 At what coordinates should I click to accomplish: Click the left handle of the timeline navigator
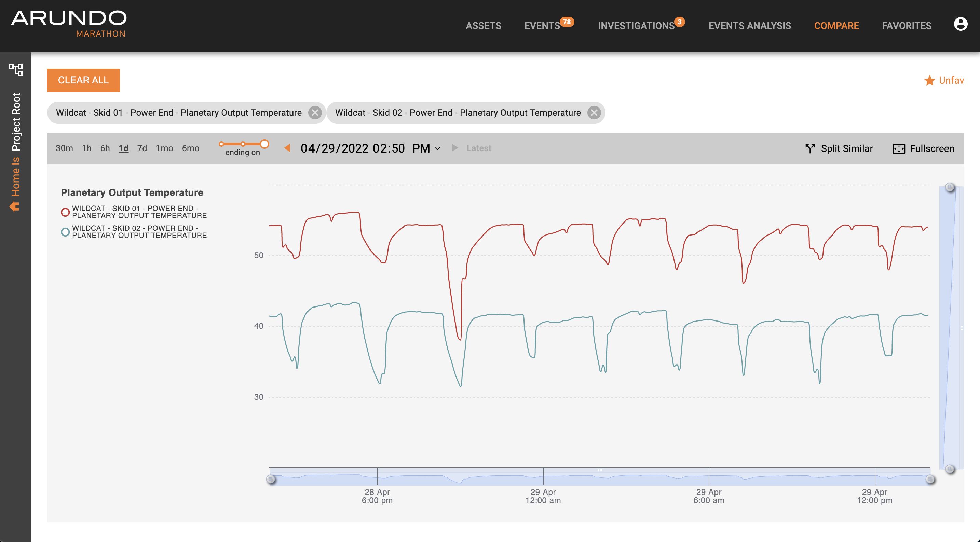click(x=271, y=479)
